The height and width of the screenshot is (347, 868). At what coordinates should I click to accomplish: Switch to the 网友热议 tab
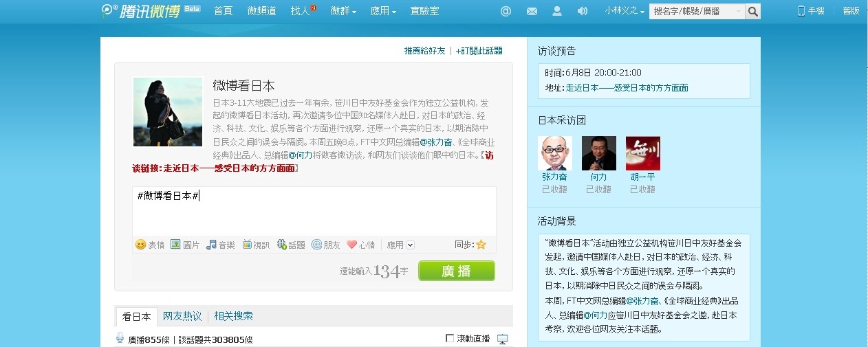(x=182, y=317)
